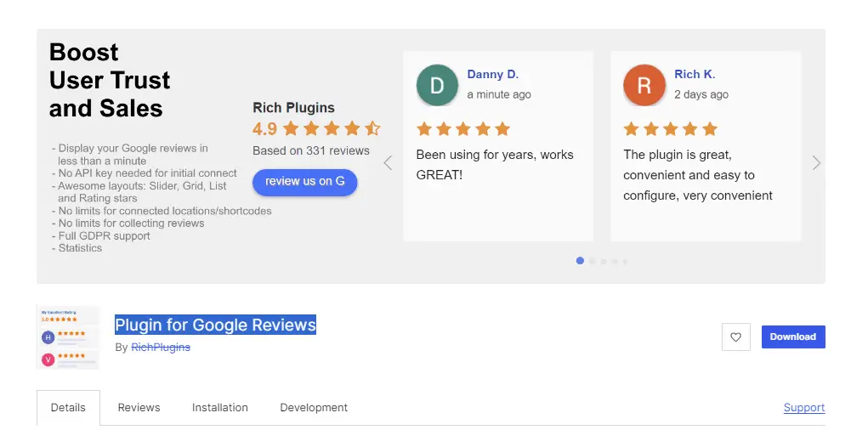Click the 'Rich Plugins' heading
Screen dimensions: 868x447
(293, 108)
